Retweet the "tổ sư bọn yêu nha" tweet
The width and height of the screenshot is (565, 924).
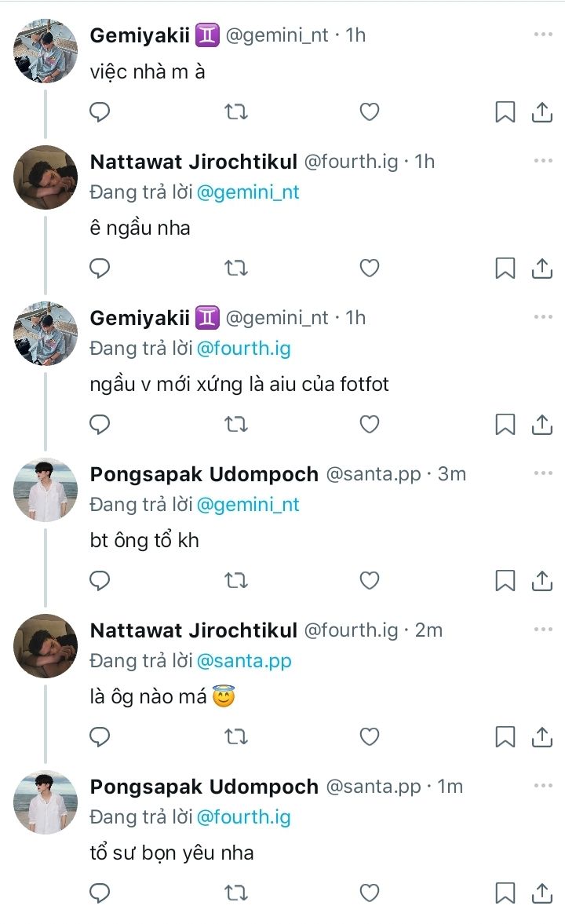tap(235, 893)
